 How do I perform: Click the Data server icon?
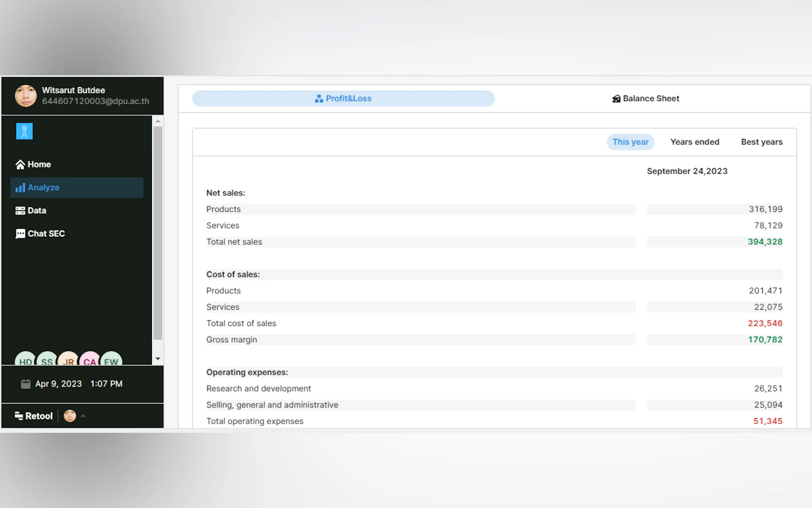(x=20, y=211)
